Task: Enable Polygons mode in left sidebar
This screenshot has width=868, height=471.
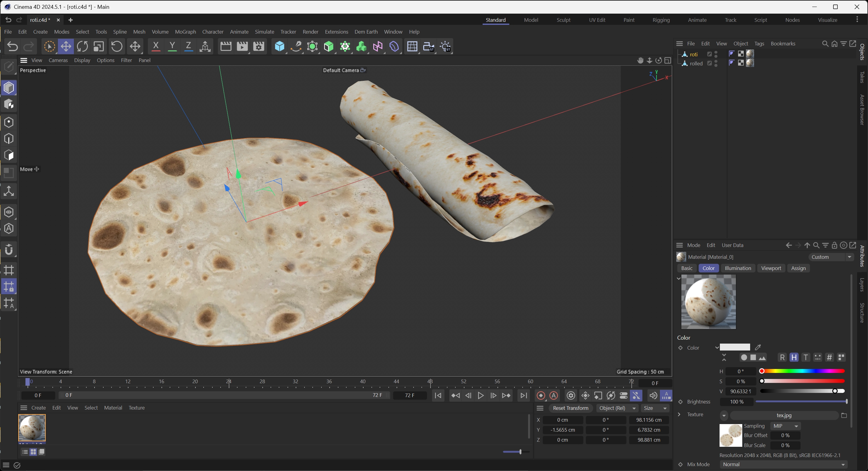Action: click(9, 155)
